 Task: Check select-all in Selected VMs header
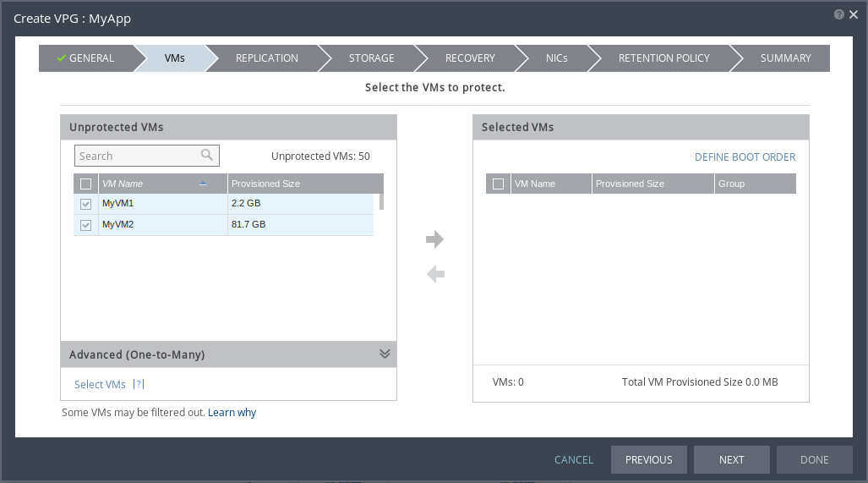click(x=498, y=184)
